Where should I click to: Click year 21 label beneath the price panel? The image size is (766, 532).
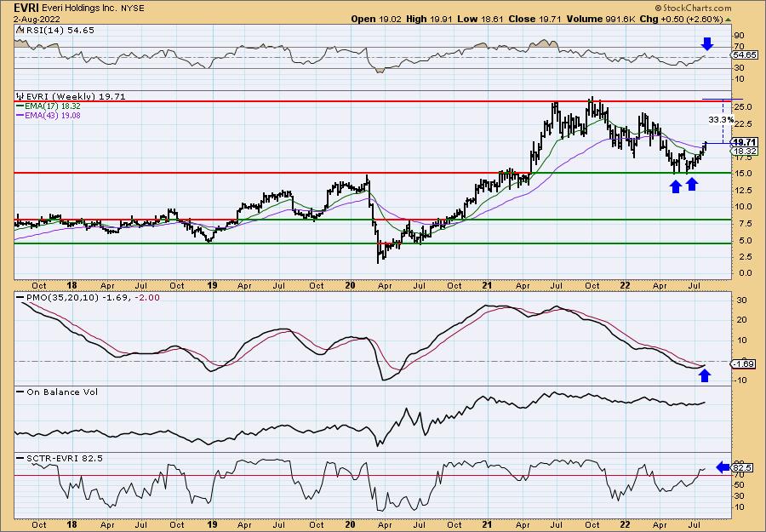coord(489,286)
